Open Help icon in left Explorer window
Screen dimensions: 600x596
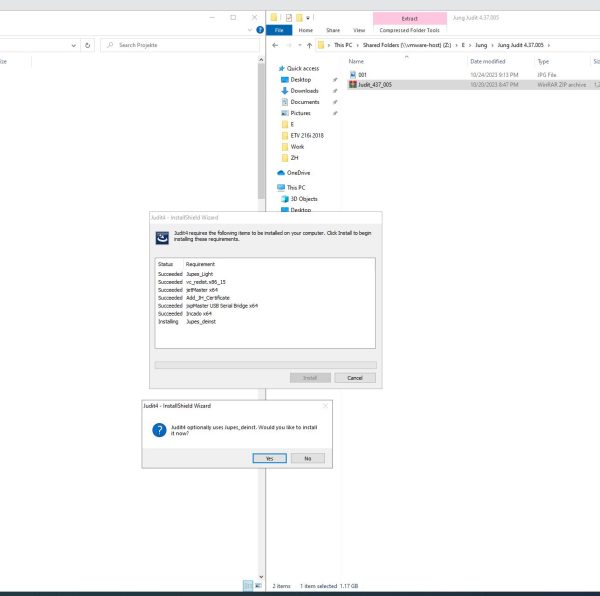[x=260, y=30]
